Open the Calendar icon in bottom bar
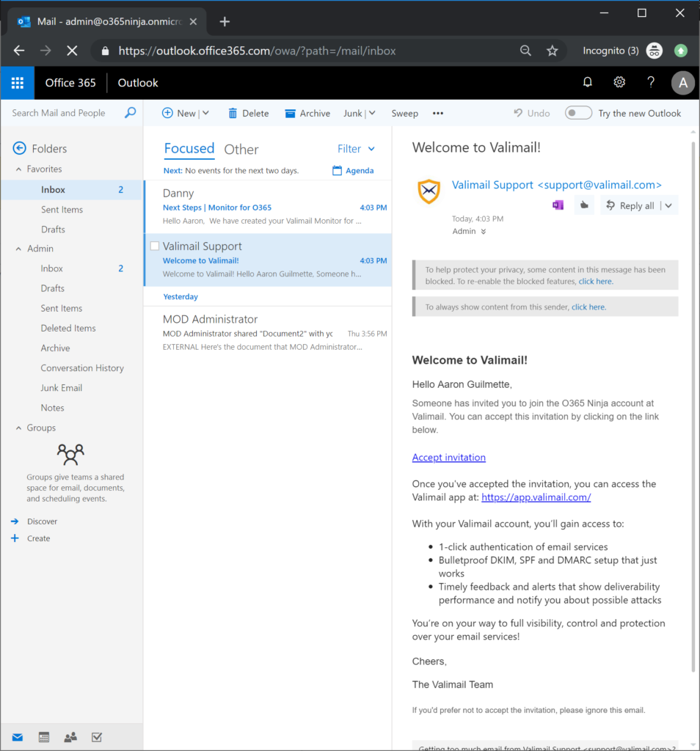This screenshot has width=700, height=751. pyautogui.click(x=43, y=737)
